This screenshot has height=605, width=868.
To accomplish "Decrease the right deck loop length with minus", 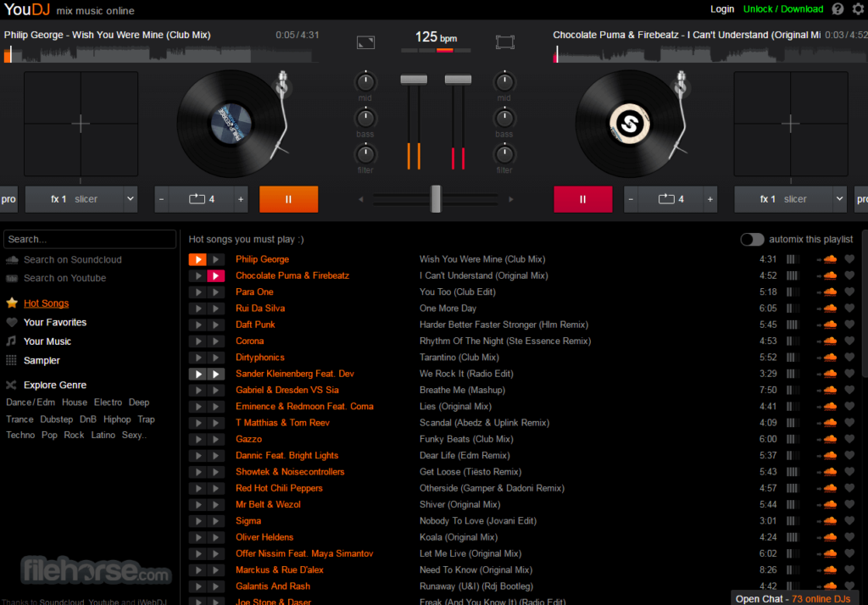I will [631, 199].
